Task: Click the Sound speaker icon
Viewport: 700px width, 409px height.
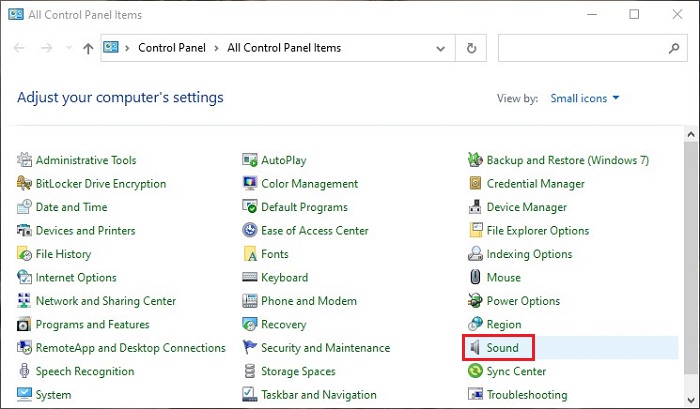Action: (x=475, y=347)
